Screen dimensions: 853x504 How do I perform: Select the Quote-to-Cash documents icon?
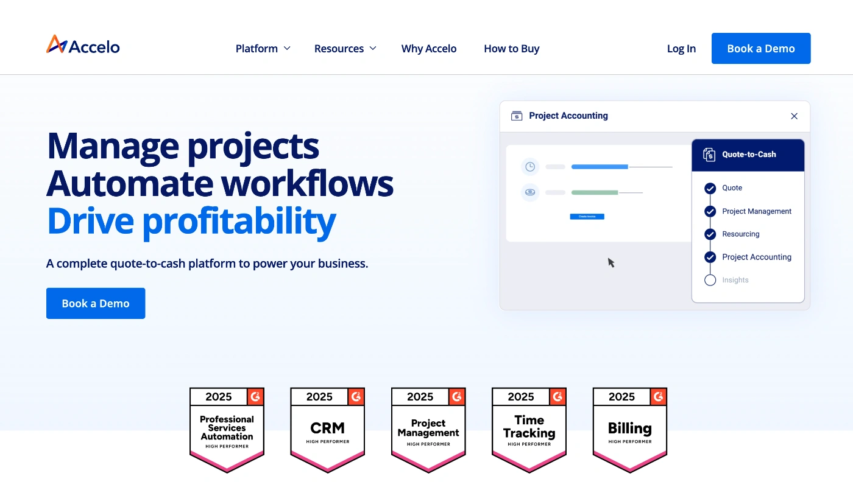tap(709, 155)
